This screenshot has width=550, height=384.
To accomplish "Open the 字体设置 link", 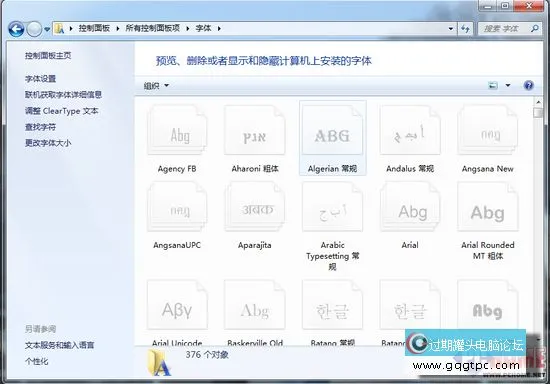I will (x=40, y=79).
